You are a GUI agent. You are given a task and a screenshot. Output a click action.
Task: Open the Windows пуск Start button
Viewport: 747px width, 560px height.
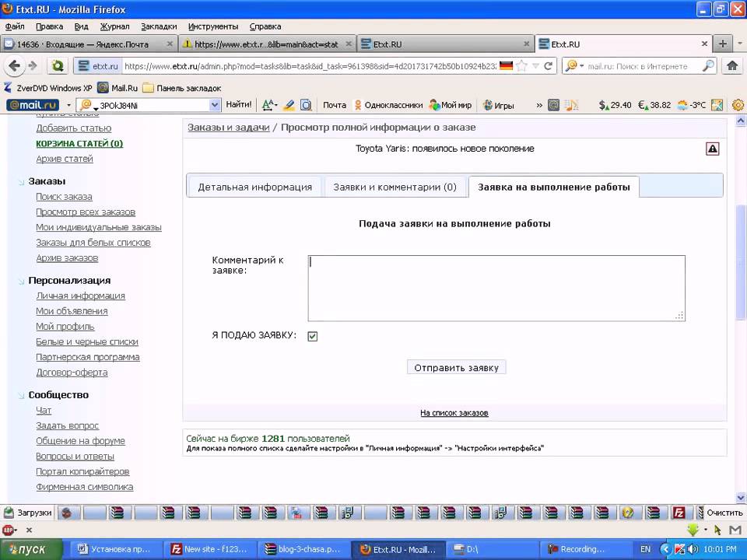pyautogui.click(x=30, y=549)
